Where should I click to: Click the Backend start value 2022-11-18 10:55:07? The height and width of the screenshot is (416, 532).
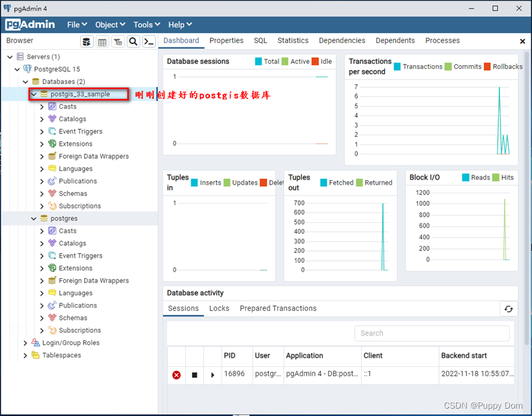[x=477, y=374]
